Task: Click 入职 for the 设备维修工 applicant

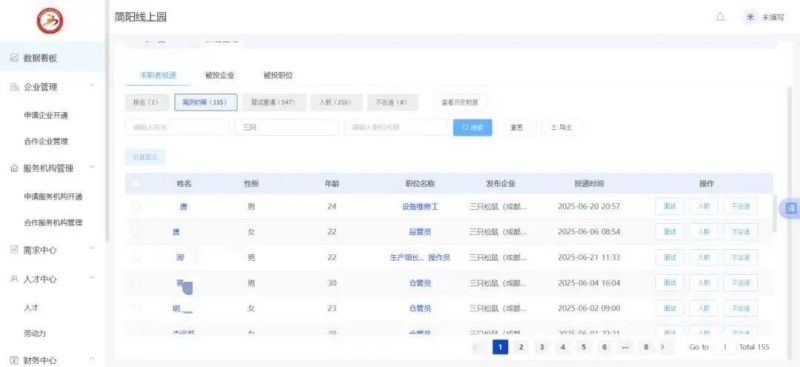Action: 704,207
